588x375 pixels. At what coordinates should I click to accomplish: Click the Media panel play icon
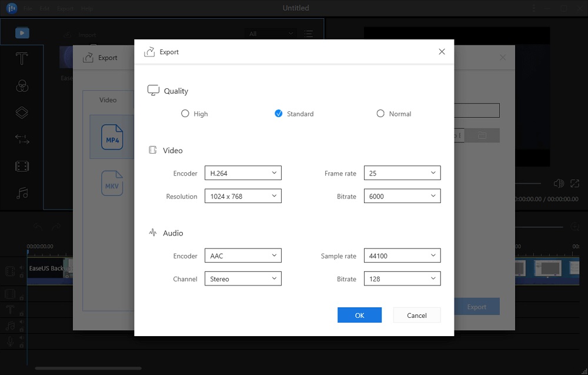pyautogui.click(x=22, y=32)
